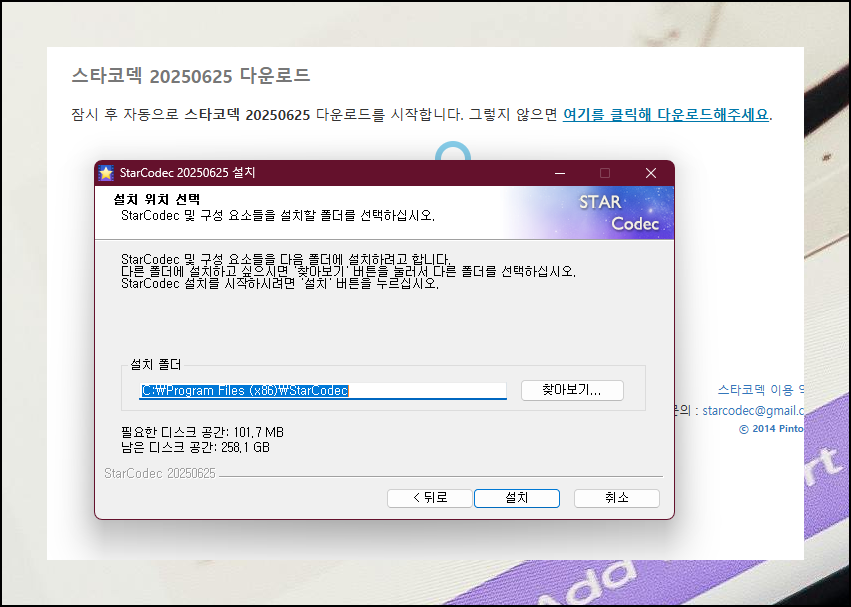851x607 pixels.
Task: Click the install folder path input field
Action: (x=323, y=390)
